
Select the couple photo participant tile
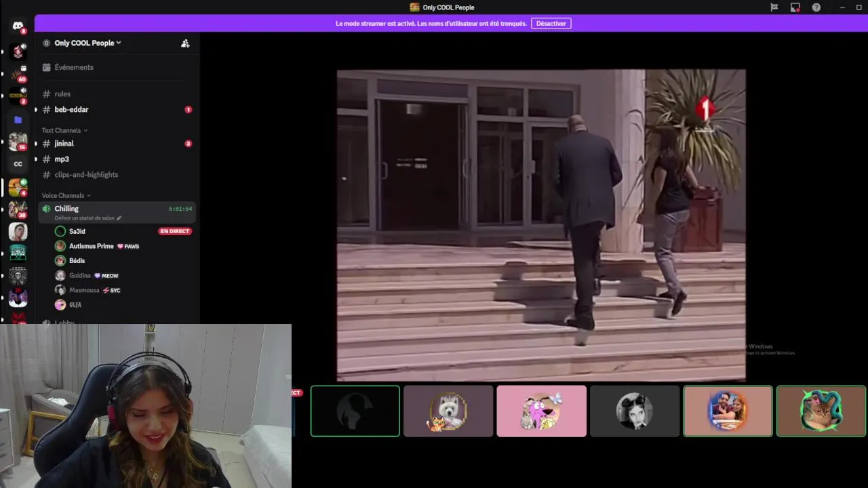pyautogui.click(x=728, y=411)
